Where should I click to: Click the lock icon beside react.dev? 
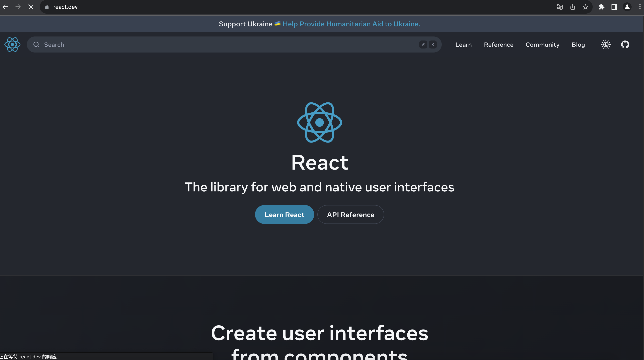tap(47, 7)
